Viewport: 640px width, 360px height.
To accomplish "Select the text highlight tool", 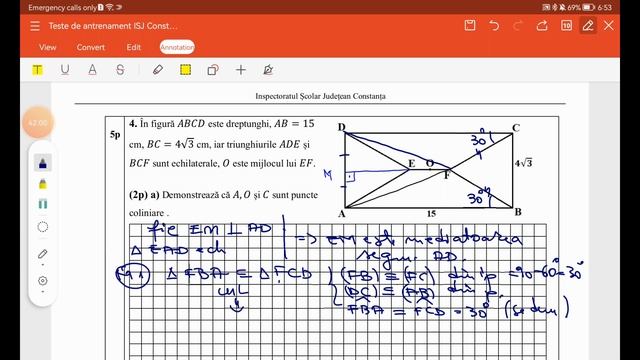I will point(37,70).
